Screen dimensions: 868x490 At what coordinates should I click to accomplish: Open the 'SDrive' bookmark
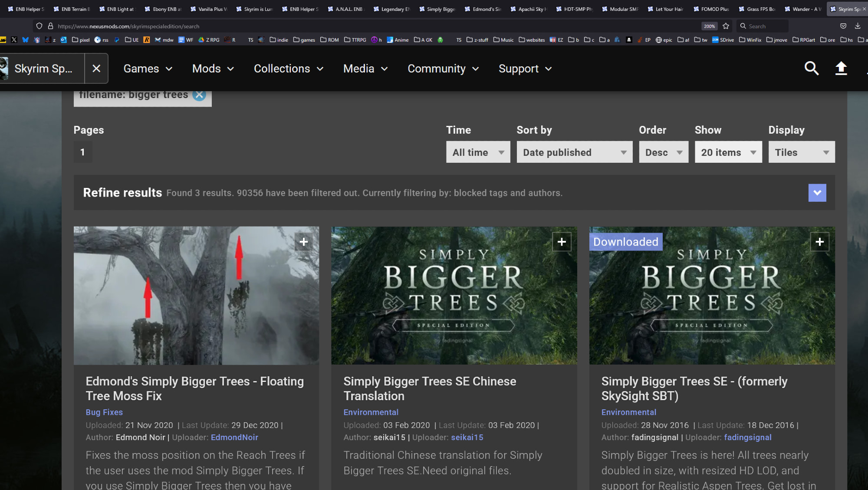coord(723,40)
